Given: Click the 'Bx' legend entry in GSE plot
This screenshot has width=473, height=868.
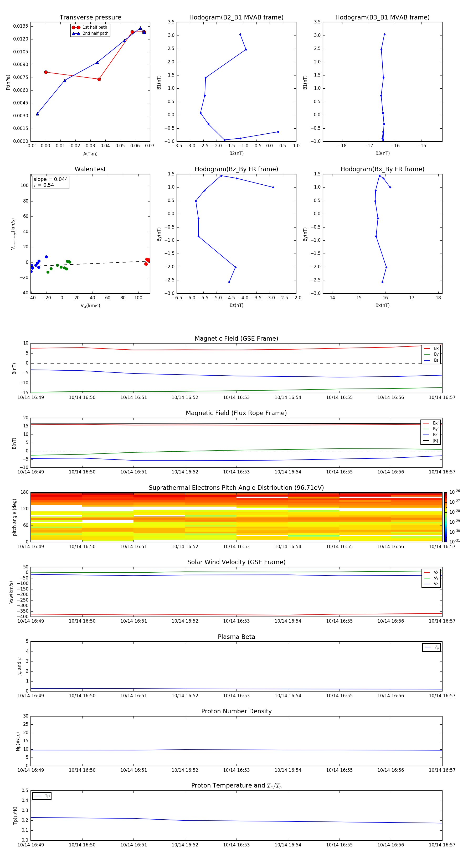Looking at the screenshot, I should [431, 349].
